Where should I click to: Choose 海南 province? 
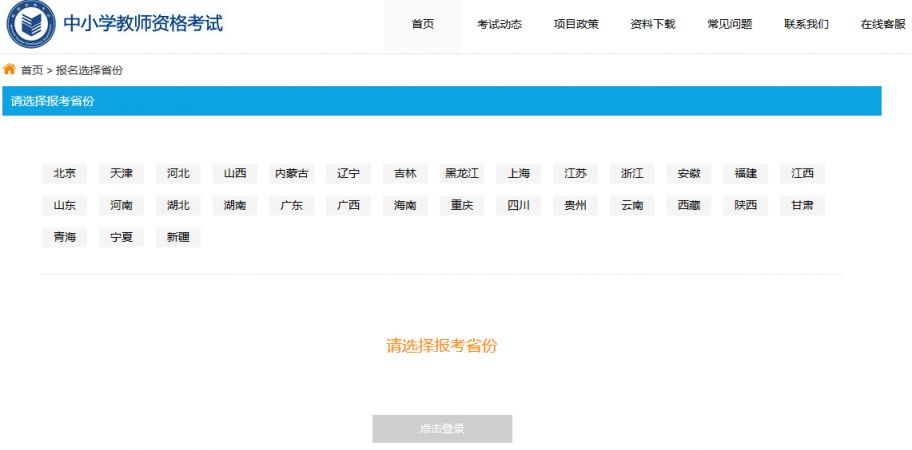coord(405,205)
